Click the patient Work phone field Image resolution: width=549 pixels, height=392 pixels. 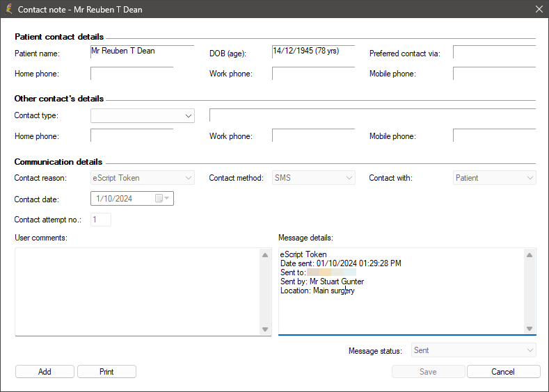313,73
